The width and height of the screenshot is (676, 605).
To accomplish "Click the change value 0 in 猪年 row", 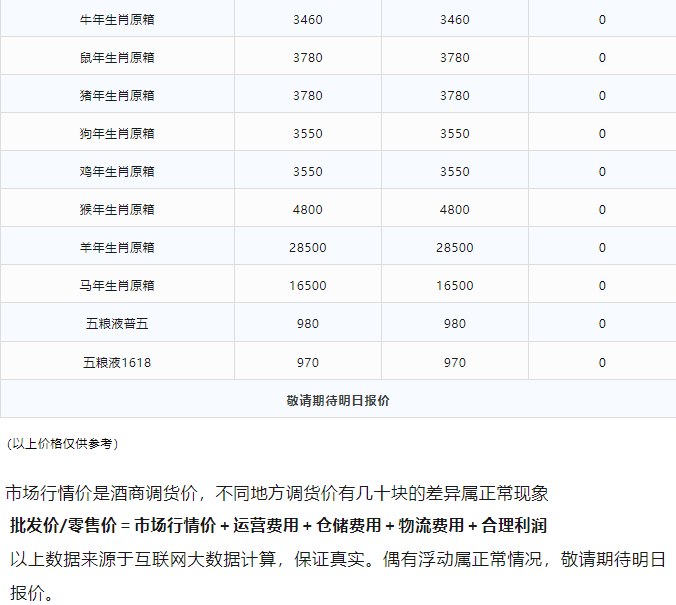I will click(x=602, y=96).
